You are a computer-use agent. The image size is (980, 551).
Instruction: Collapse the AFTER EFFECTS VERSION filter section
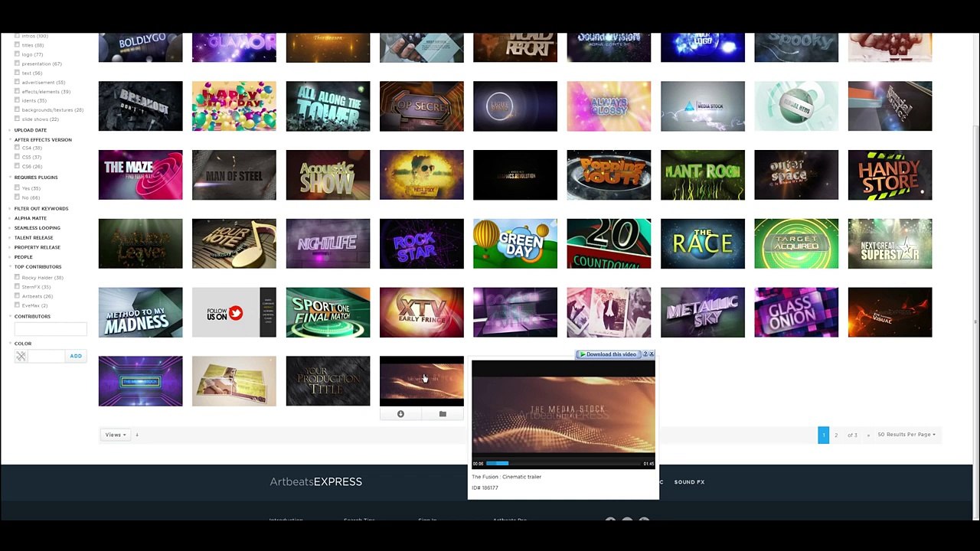pyautogui.click(x=43, y=140)
